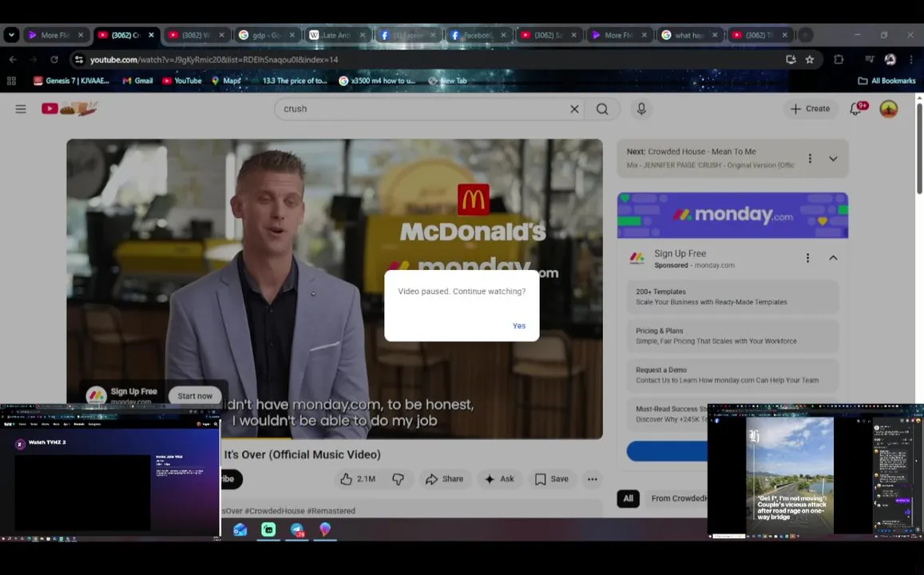Open the media controls icon in Chrome toolbar

pyautogui.click(x=869, y=60)
